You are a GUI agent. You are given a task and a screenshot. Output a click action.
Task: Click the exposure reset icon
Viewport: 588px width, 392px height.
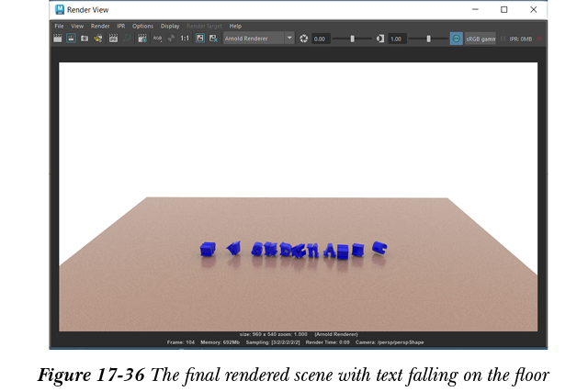point(304,39)
